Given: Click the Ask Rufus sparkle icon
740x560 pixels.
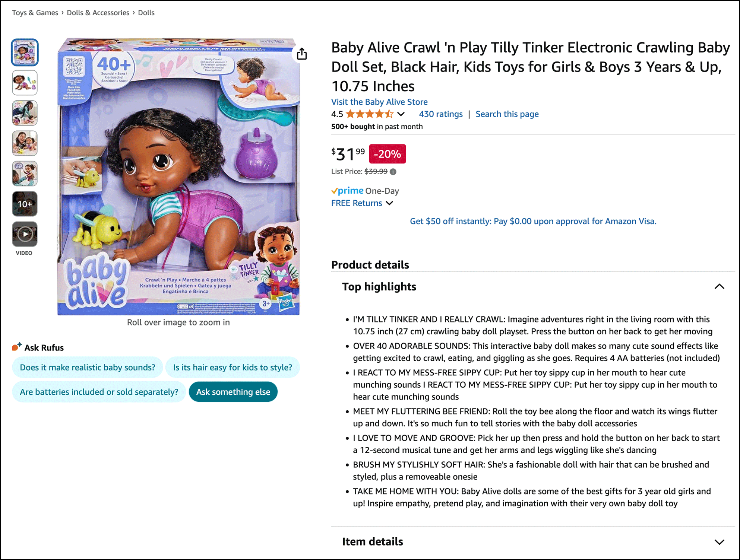Looking at the screenshot, I should (17, 347).
